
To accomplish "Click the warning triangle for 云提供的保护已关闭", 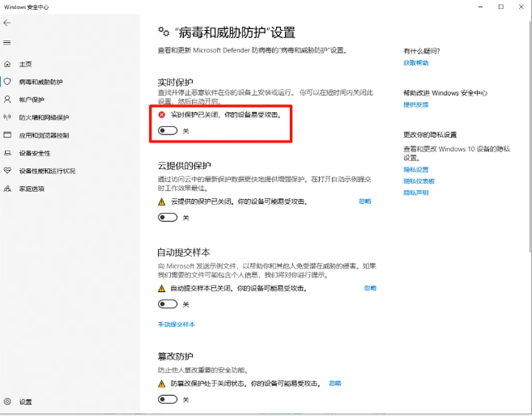I will tap(161, 202).
